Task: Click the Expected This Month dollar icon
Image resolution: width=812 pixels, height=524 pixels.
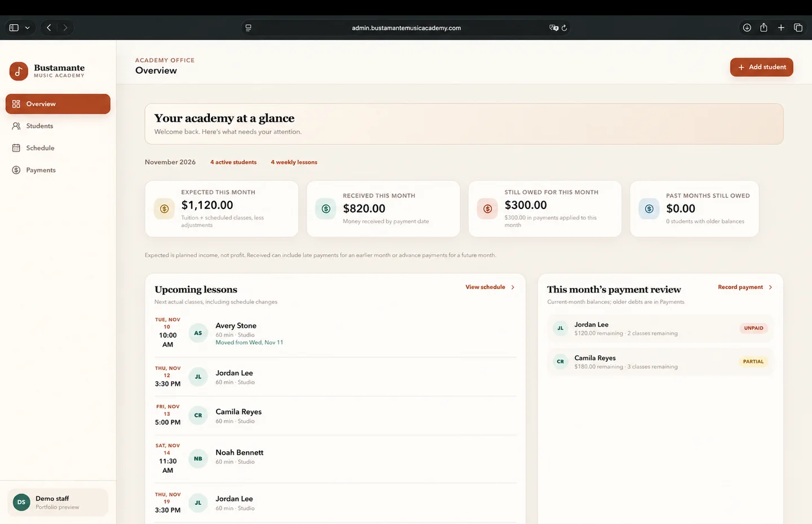Action: click(x=164, y=209)
